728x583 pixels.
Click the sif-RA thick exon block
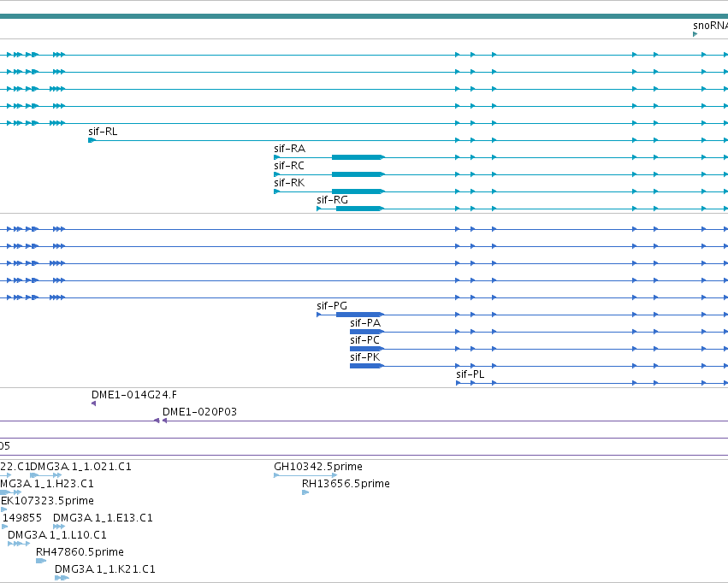(357, 157)
